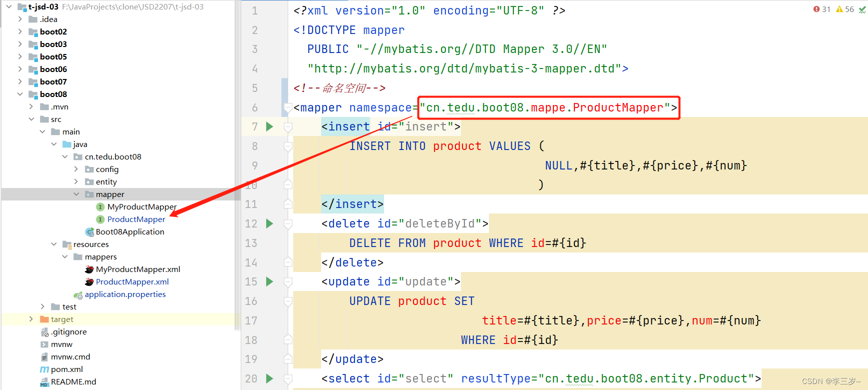Click the Boot08Application class icon
This screenshot has height=390, width=868.
click(x=90, y=232)
